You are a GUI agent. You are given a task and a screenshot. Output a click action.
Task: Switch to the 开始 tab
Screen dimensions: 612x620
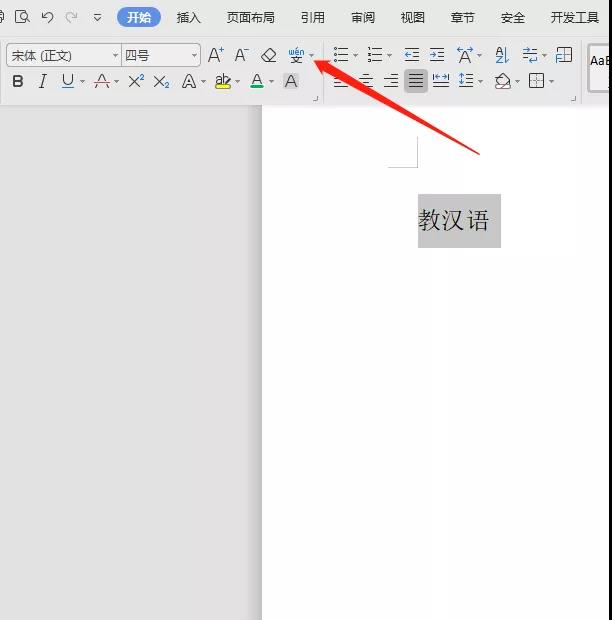(139, 17)
